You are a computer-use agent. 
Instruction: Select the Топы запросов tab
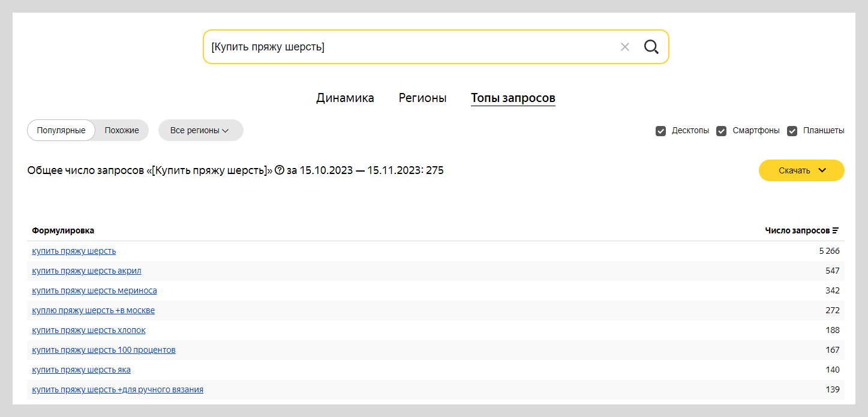513,98
